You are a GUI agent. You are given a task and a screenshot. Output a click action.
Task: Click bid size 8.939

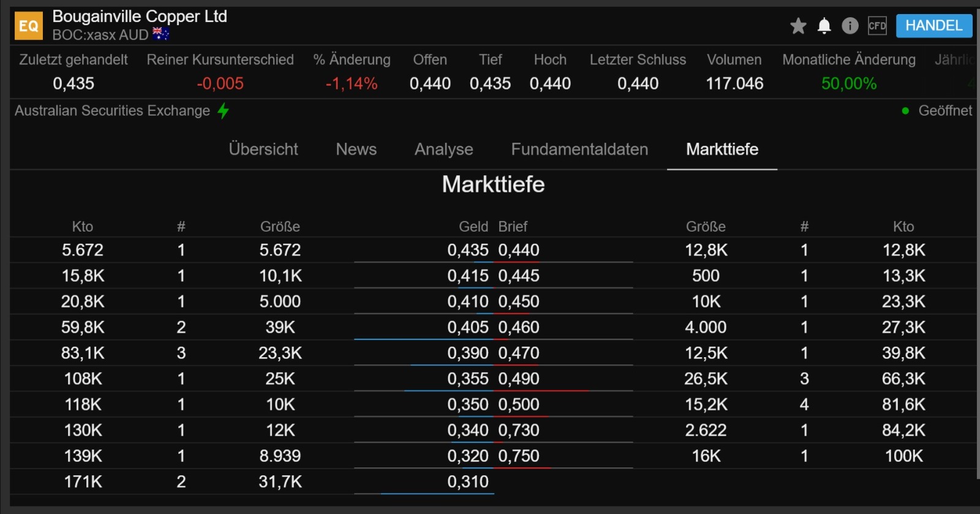click(281, 456)
